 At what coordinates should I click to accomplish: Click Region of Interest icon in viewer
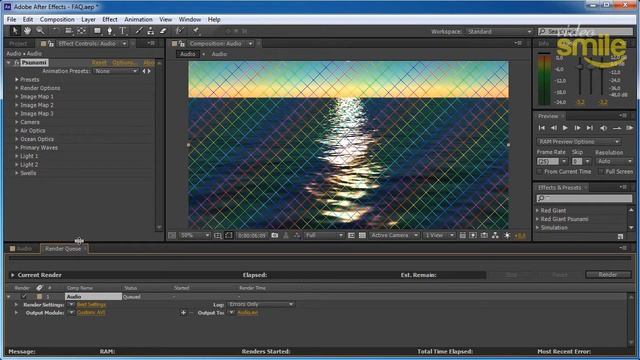[x=351, y=236]
